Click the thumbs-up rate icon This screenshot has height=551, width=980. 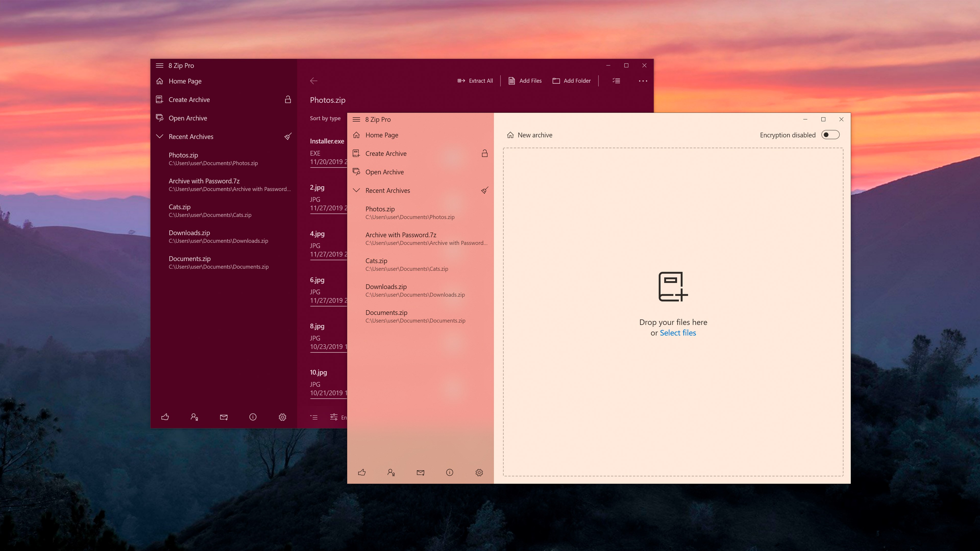tap(362, 472)
